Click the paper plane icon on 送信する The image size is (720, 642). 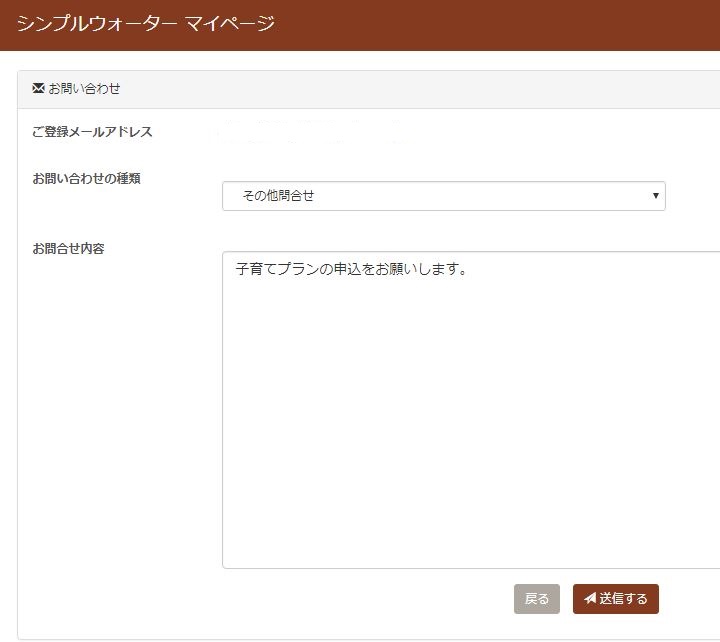tap(590, 599)
